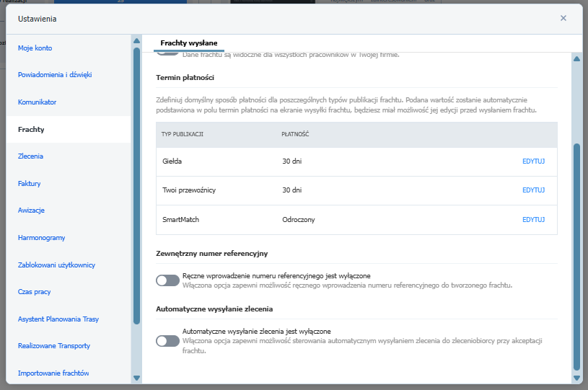This screenshot has height=390, width=588.
Task: Go to Awizacje settings
Action: [31, 210]
